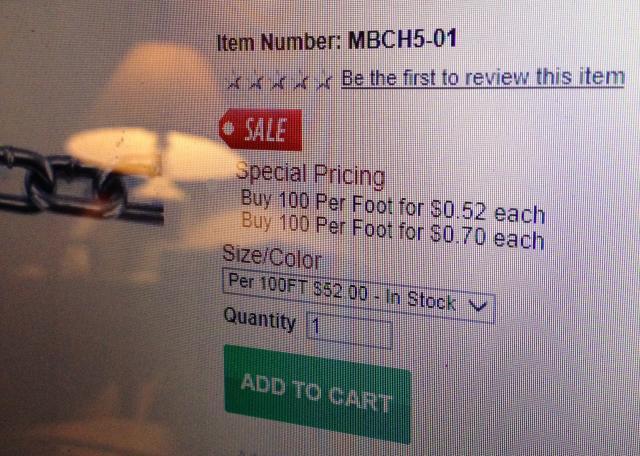Select 'Per 100FT $52.00 - In Stock' option

(x=342, y=291)
